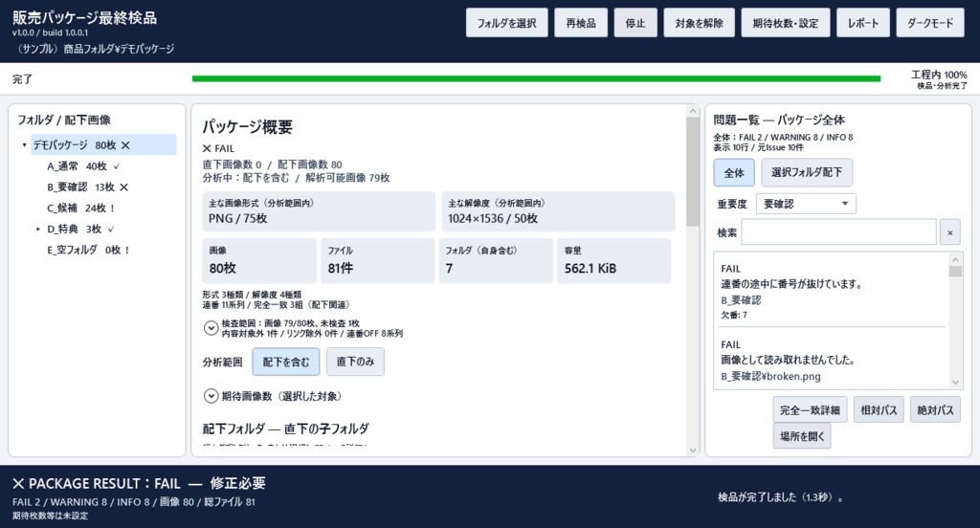
Task: Select the C_候補 24枚 folder
Action: (x=80, y=209)
